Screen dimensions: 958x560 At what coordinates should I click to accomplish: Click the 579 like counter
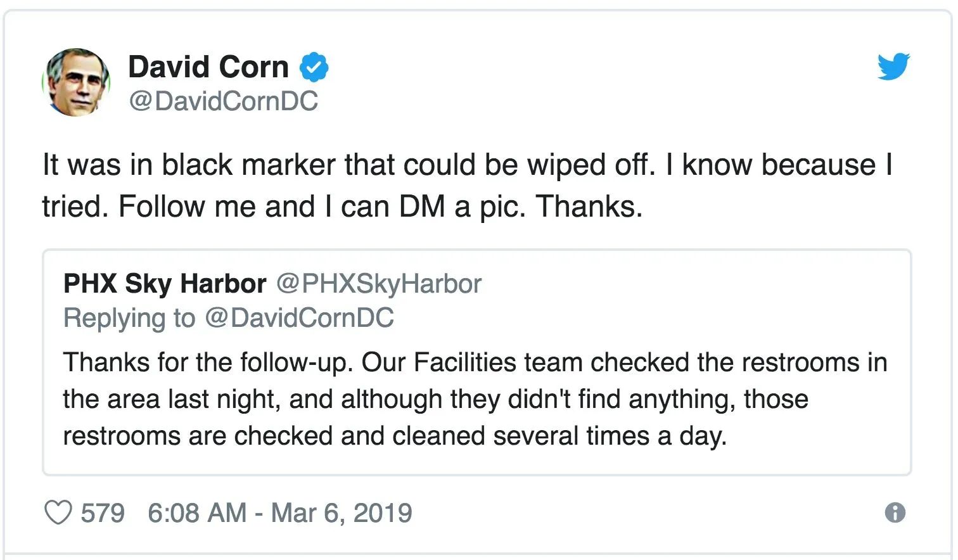105,512
